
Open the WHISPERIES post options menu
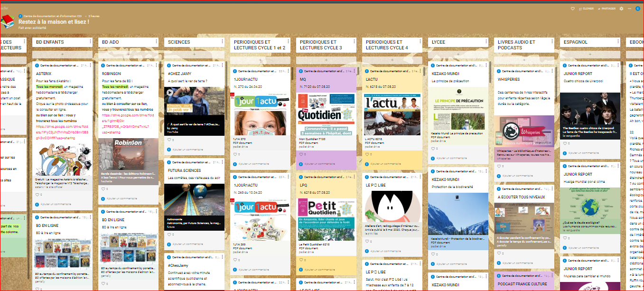[x=552, y=71]
